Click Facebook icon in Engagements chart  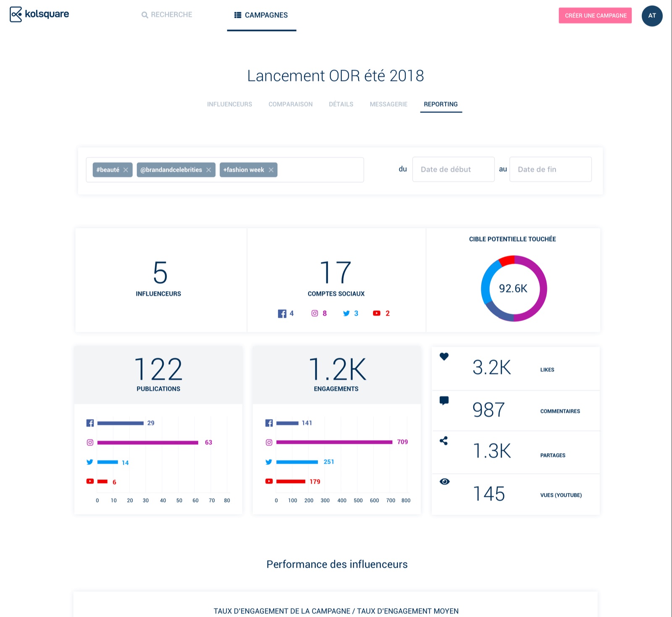(x=269, y=423)
